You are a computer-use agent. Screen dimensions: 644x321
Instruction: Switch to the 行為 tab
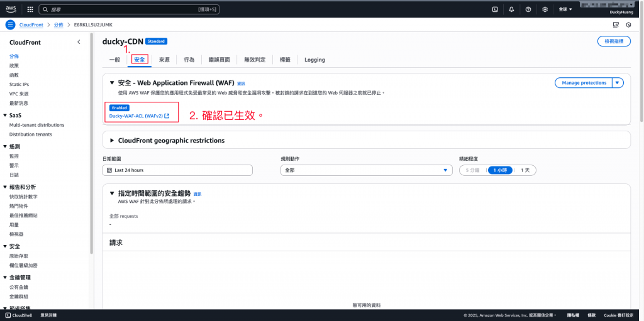pyautogui.click(x=189, y=60)
